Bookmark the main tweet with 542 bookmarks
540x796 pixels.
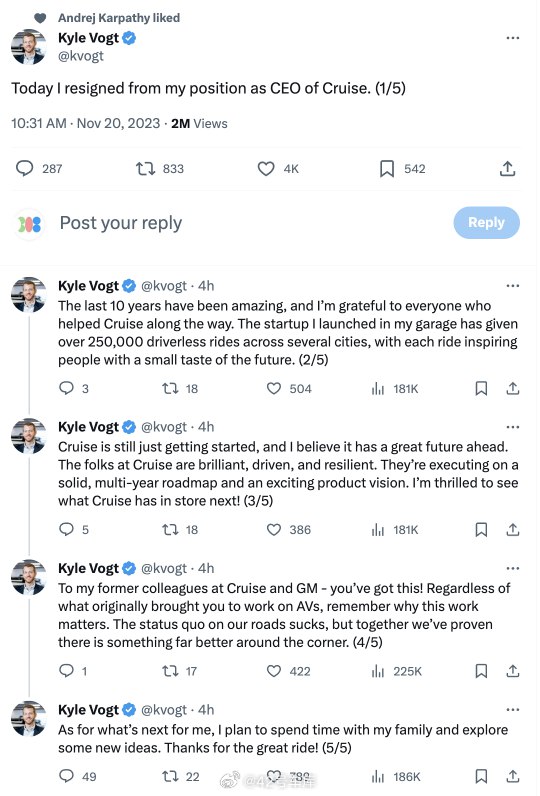(x=387, y=169)
